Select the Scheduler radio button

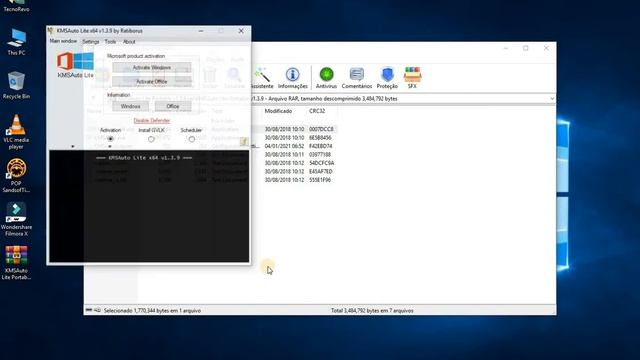point(191,139)
